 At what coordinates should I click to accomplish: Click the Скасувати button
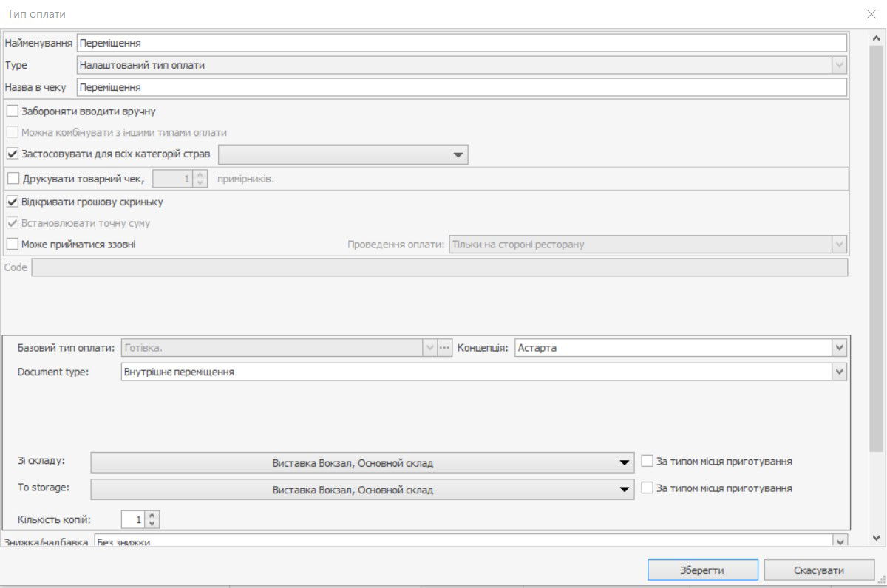coord(818,570)
